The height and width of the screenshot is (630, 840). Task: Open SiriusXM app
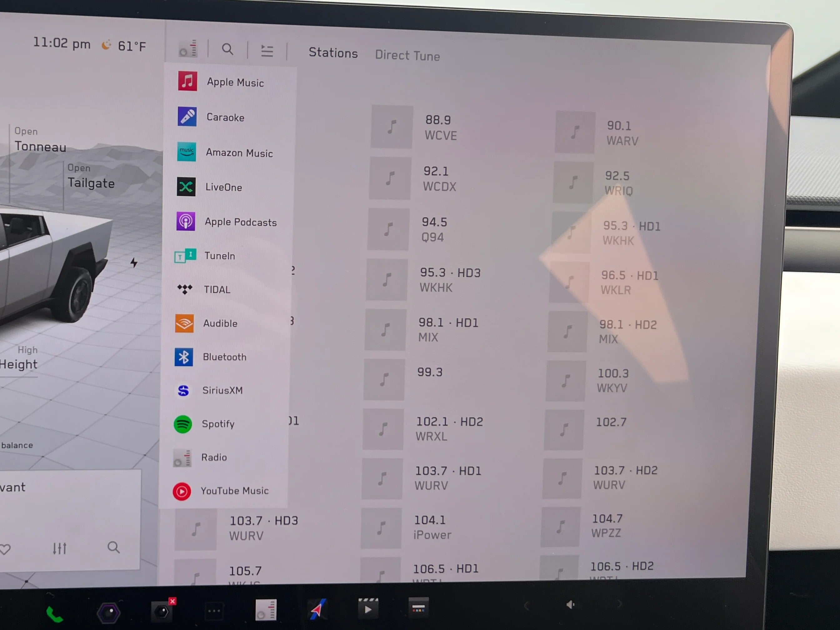223,390
